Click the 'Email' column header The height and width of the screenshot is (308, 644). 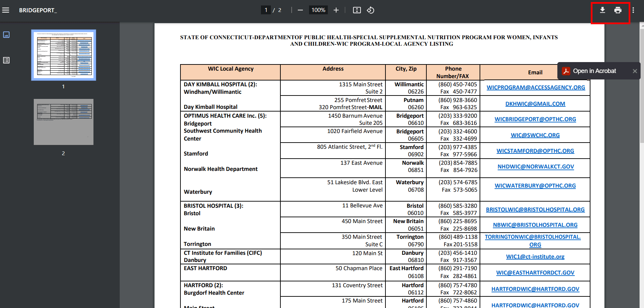[x=535, y=73]
